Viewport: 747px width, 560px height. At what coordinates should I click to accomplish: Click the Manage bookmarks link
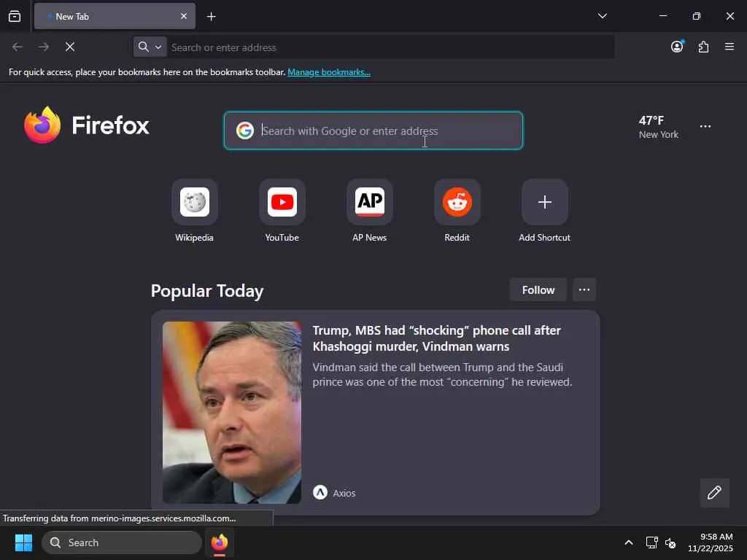pyautogui.click(x=329, y=72)
